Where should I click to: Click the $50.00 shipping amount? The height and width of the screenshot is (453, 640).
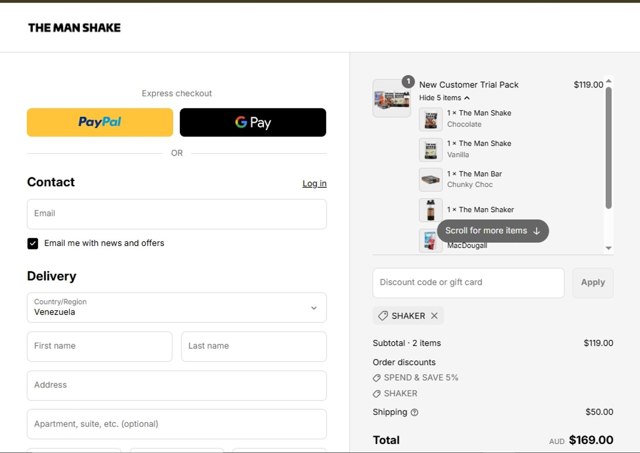click(x=599, y=412)
